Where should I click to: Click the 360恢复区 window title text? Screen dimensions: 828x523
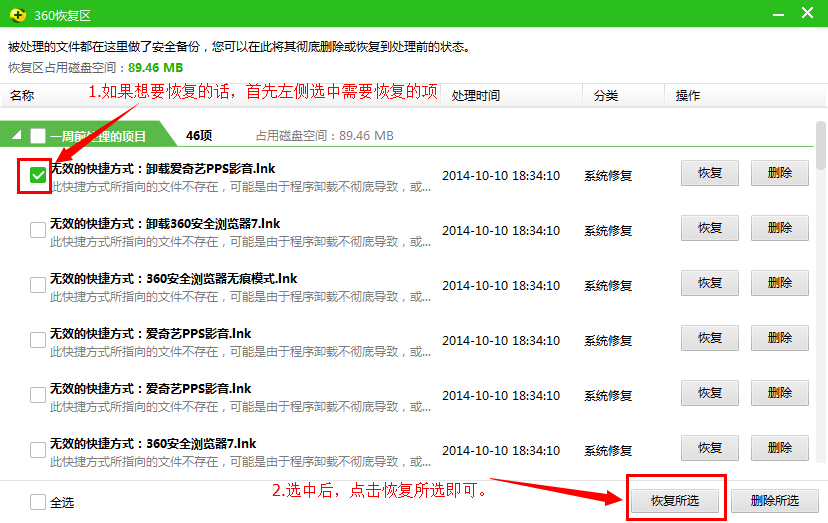tap(62, 15)
